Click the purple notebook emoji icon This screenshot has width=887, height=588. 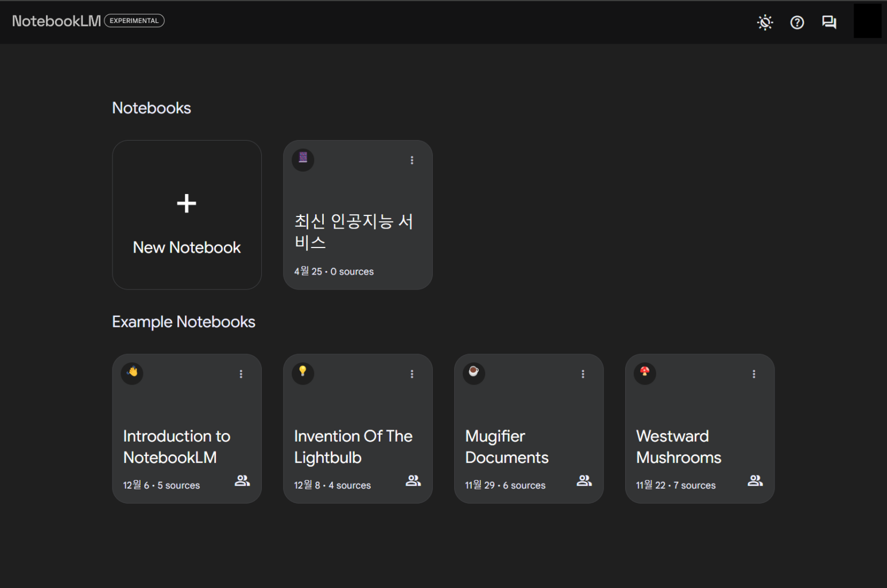(x=303, y=158)
